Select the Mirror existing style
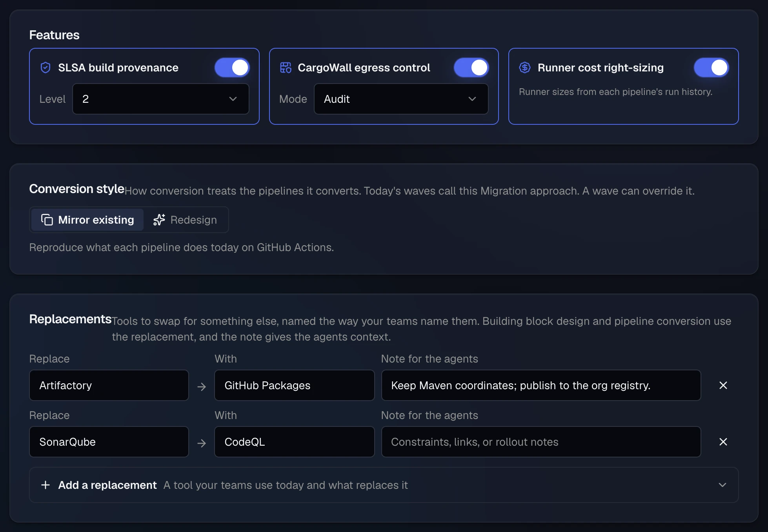The height and width of the screenshot is (532, 768). 87,220
